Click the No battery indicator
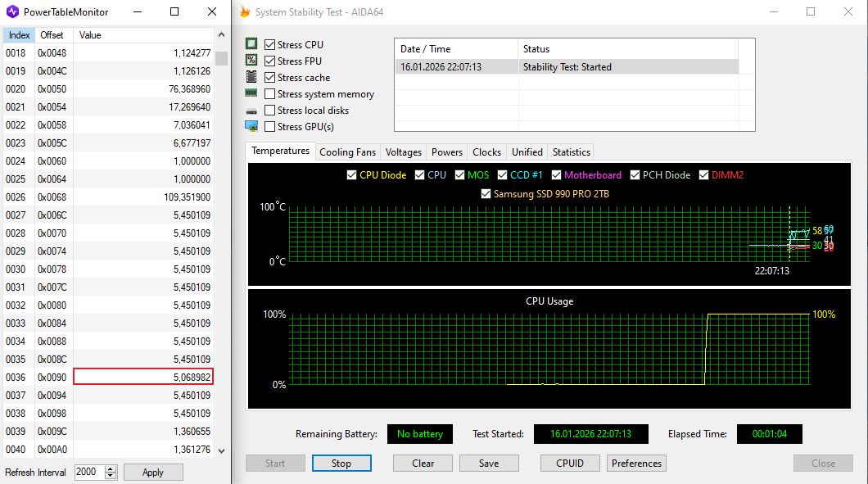868x484 pixels. click(419, 434)
